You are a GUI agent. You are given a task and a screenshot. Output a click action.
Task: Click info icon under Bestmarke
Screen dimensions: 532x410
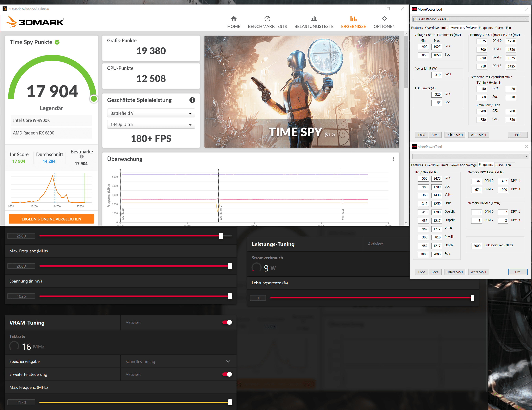(82, 157)
